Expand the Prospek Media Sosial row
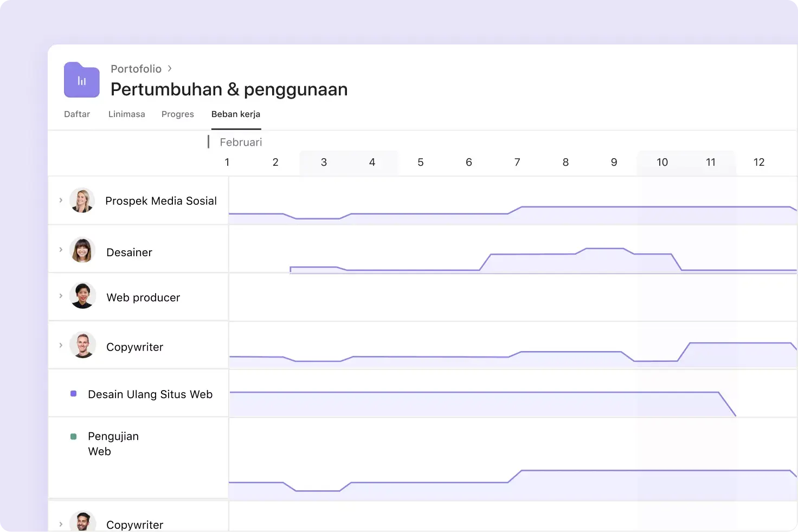798x532 pixels. click(61, 200)
